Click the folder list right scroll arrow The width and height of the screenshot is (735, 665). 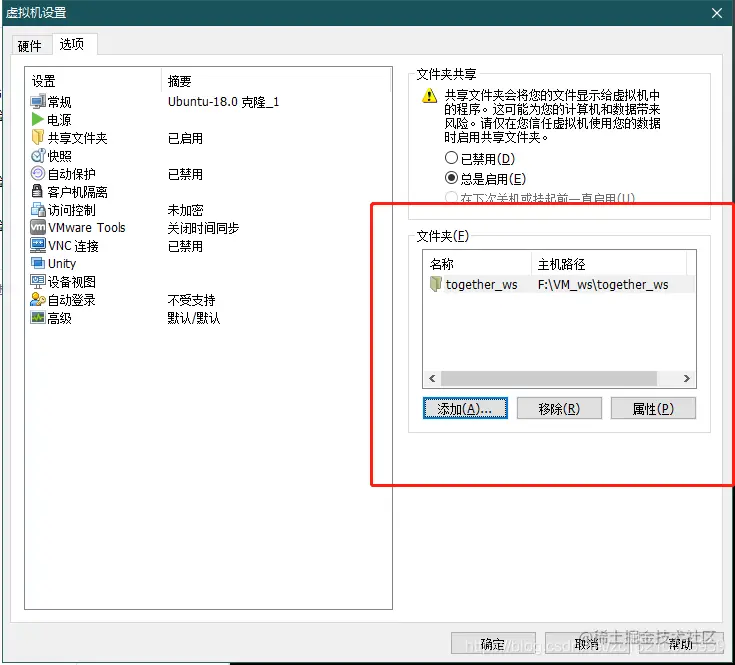tap(687, 378)
